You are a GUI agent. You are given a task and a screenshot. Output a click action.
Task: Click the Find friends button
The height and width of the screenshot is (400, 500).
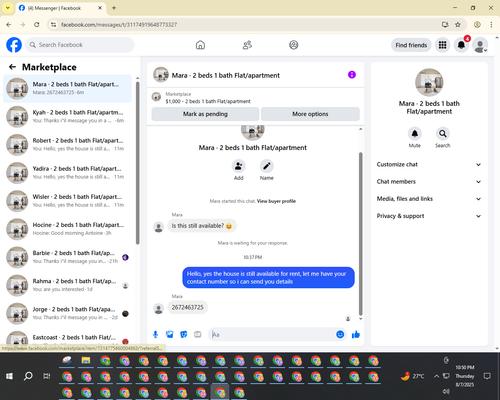(411, 45)
